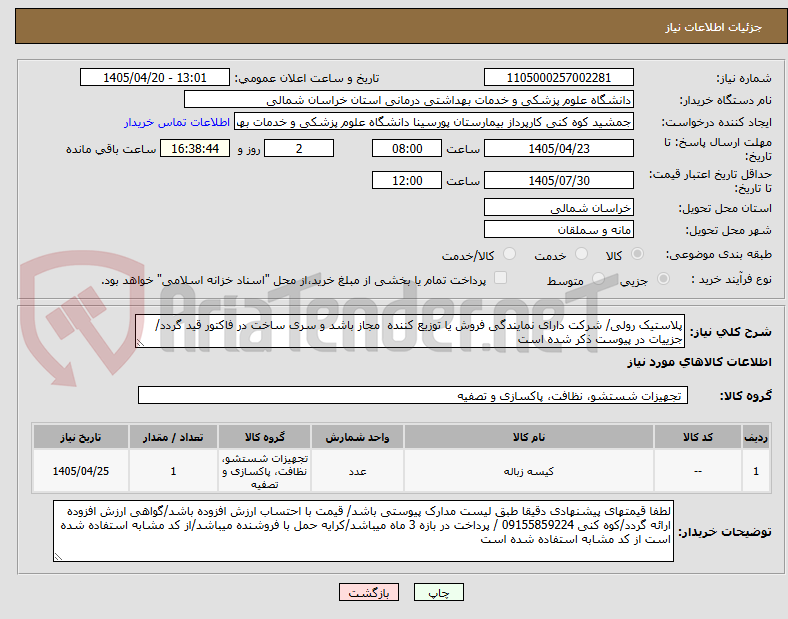
Task: Click the نام کالا column header
Action: [x=529, y=437]
